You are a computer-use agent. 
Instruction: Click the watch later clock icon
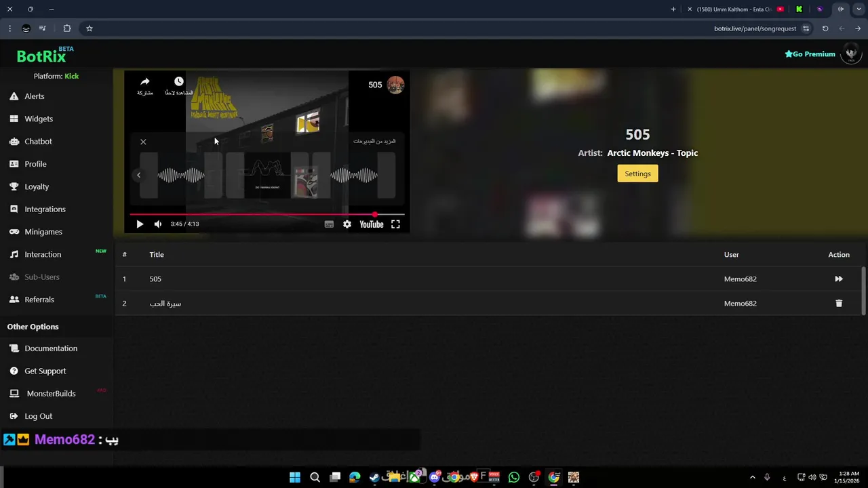click(x=178, y=81)
